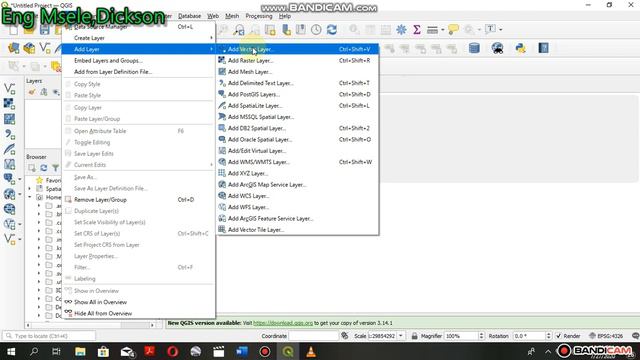Refresh the Browser panel

pos(44,168)
